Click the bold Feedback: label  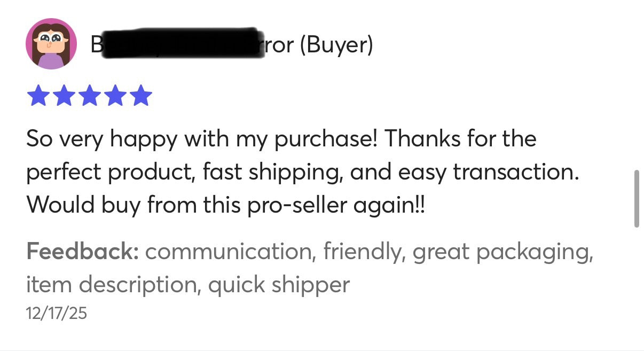point(82,251)
